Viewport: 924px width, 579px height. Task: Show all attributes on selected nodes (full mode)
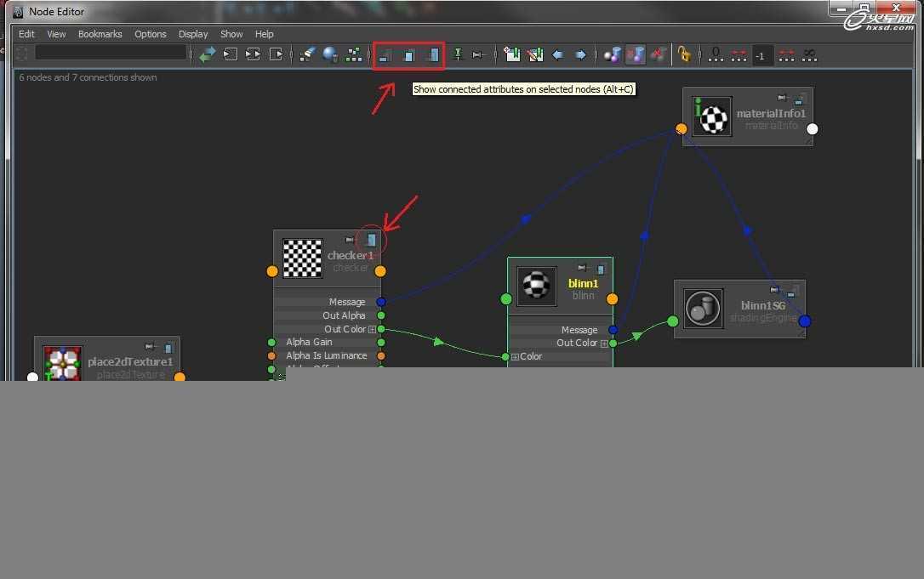point(433,55)
